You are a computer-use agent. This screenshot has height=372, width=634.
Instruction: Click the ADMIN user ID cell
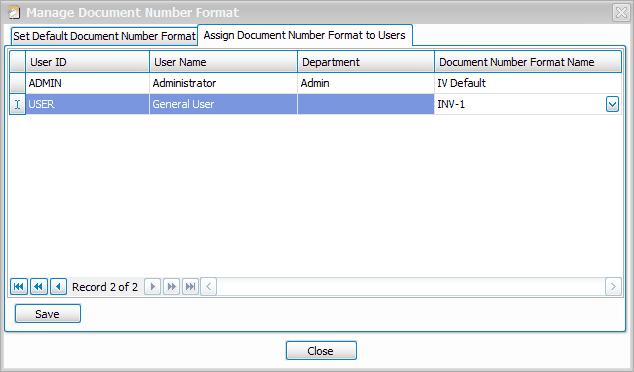pyautogui.click(x=87, y=83)
